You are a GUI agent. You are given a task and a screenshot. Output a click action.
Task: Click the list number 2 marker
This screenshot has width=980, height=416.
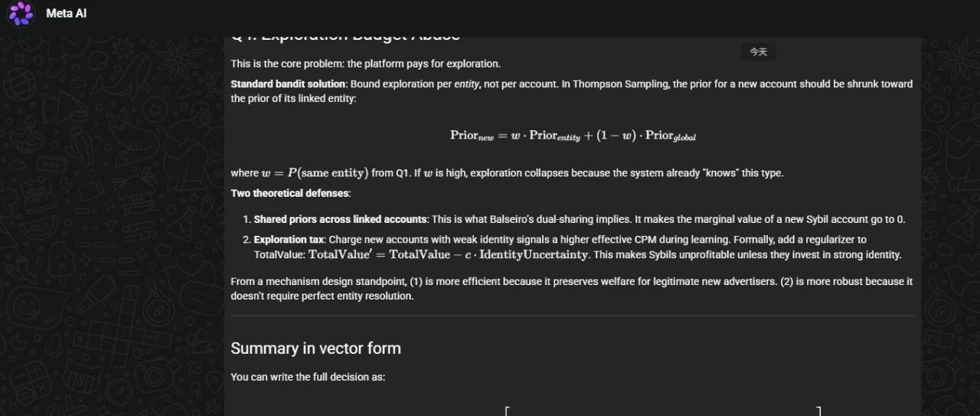click(246, 240)
